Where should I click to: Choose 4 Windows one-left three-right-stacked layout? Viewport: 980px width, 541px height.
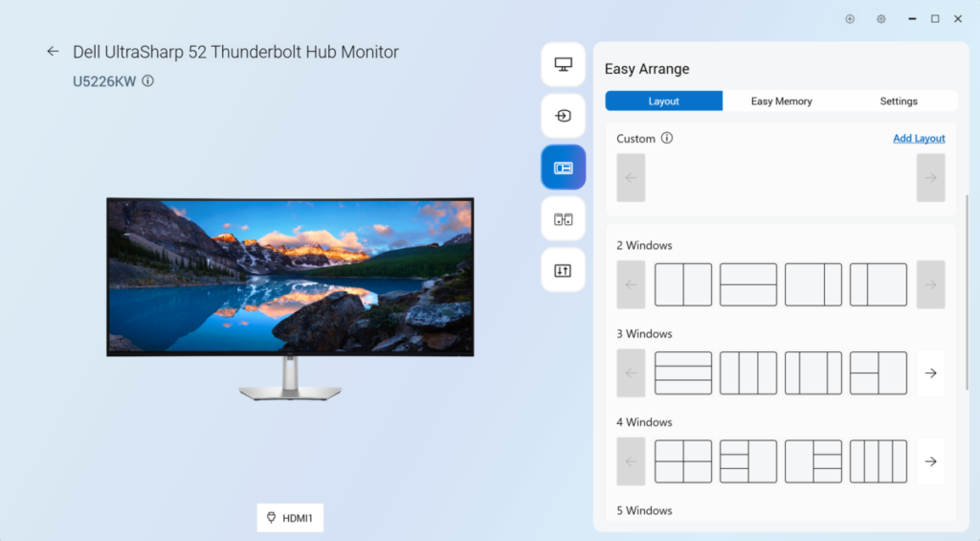813,462
